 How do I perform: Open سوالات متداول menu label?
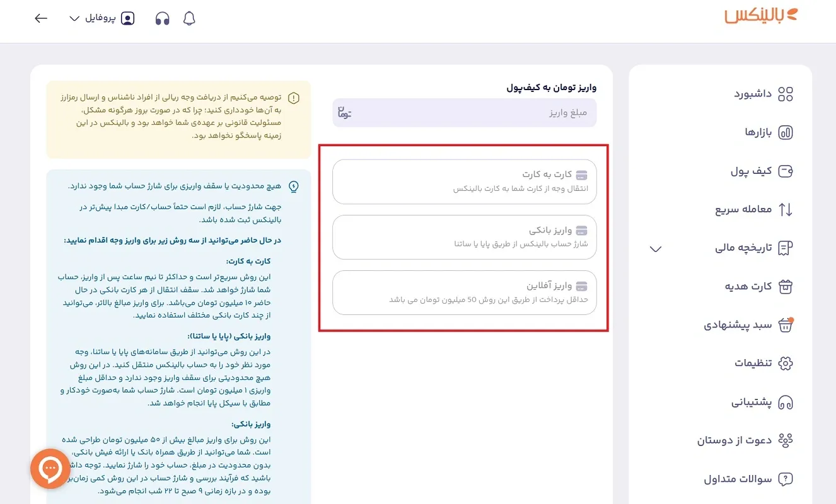738,479
